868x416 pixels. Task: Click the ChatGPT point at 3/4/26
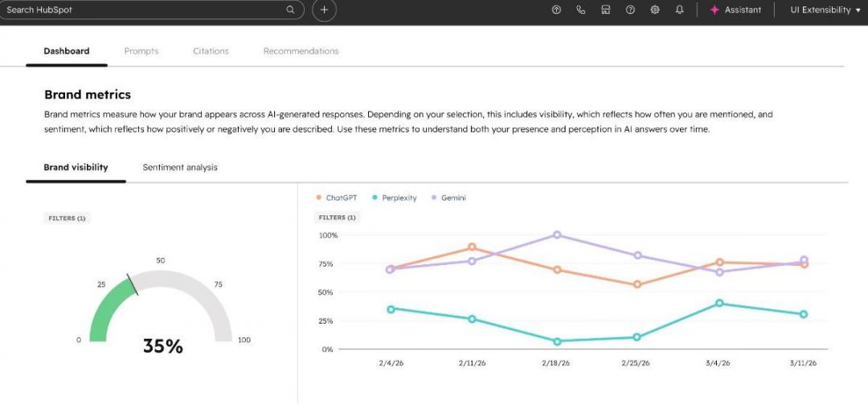719,263
